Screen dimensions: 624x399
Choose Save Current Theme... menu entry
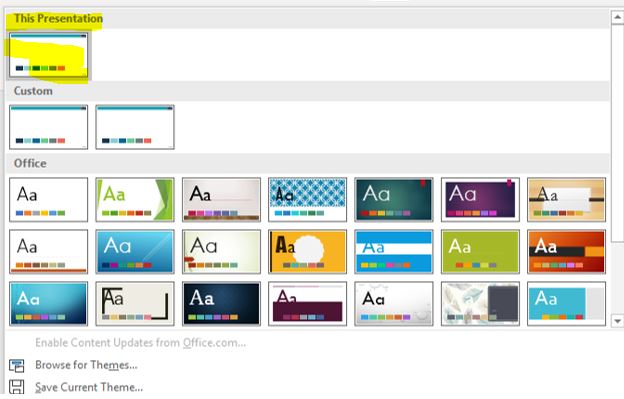pyautogui.click(x=89, y=387)
